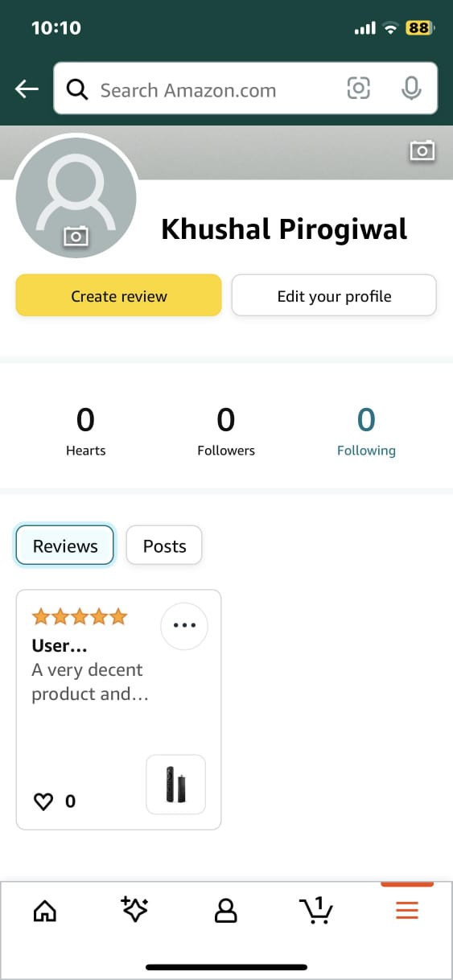
Task: Tap the back arrow icon
Action: point(27,89)
